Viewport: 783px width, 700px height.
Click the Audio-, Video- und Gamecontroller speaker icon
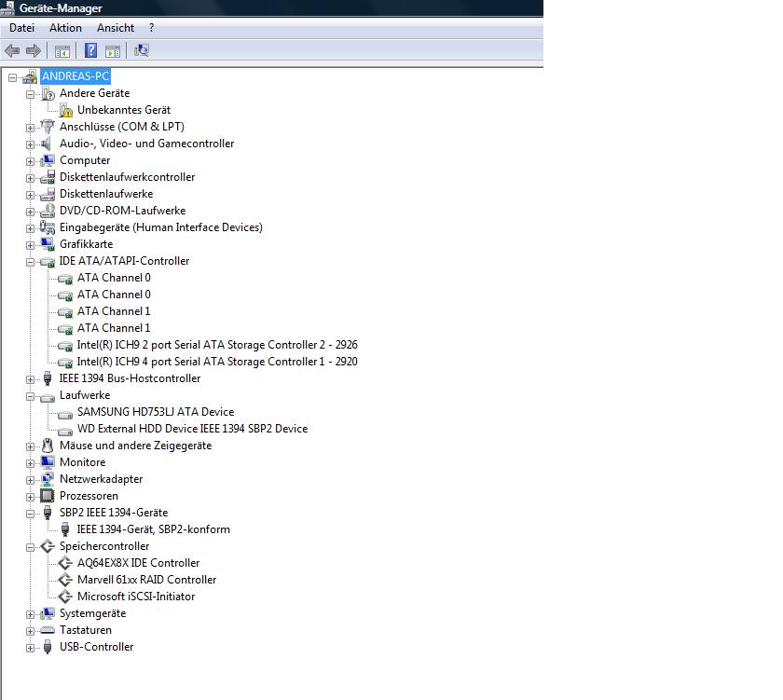47,144
